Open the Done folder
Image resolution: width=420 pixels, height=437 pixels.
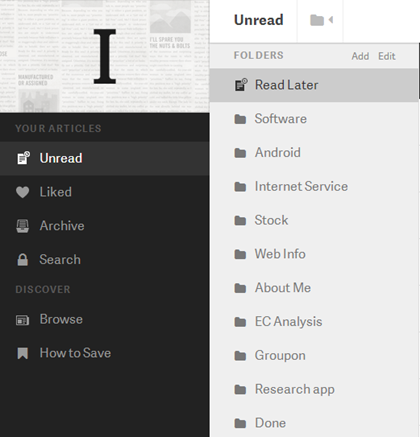pyautogui.click(x=314, y=422)
